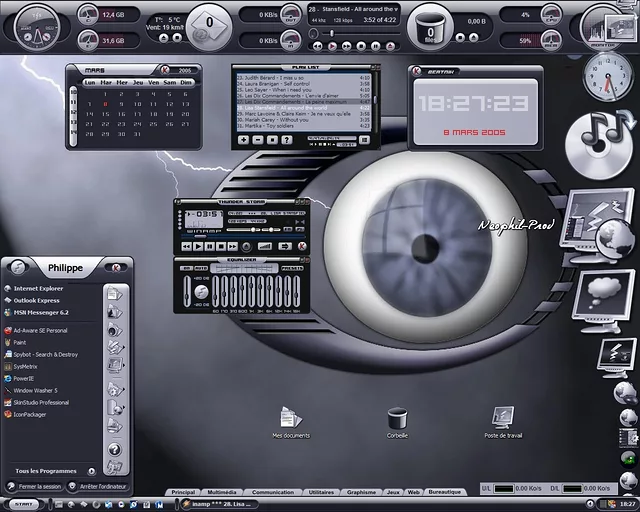Select the Graphisme tab
Image resolution: width=640 pixels, height=512 pixels.
pos(360,492)
